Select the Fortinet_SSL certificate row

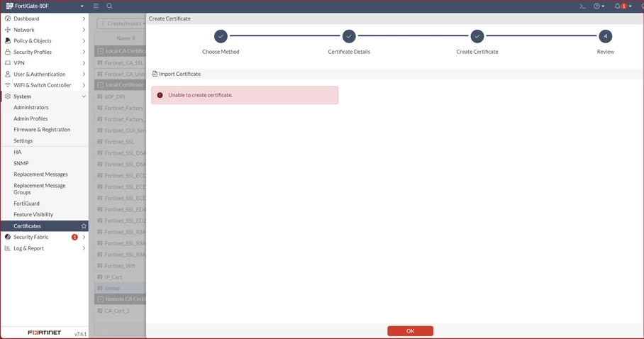pos(120,142)
